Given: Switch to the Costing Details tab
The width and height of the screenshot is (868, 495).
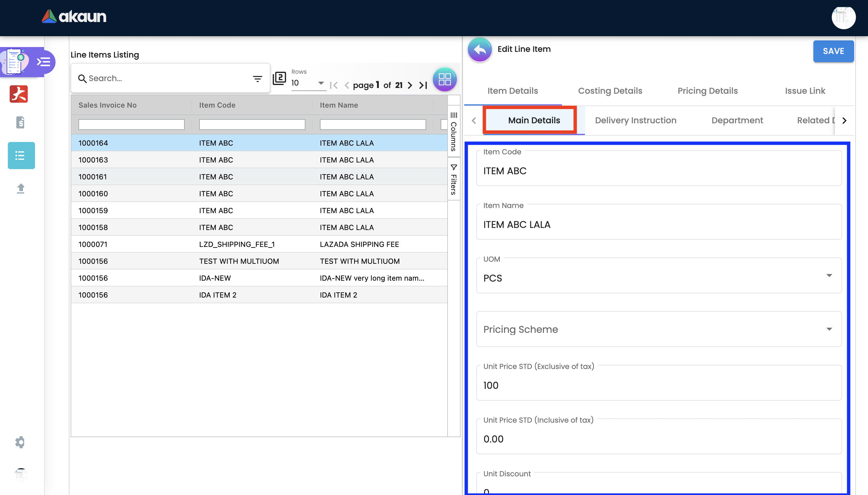Looking at the screenshot, I should pyautogui.click(x=610, y=91).
